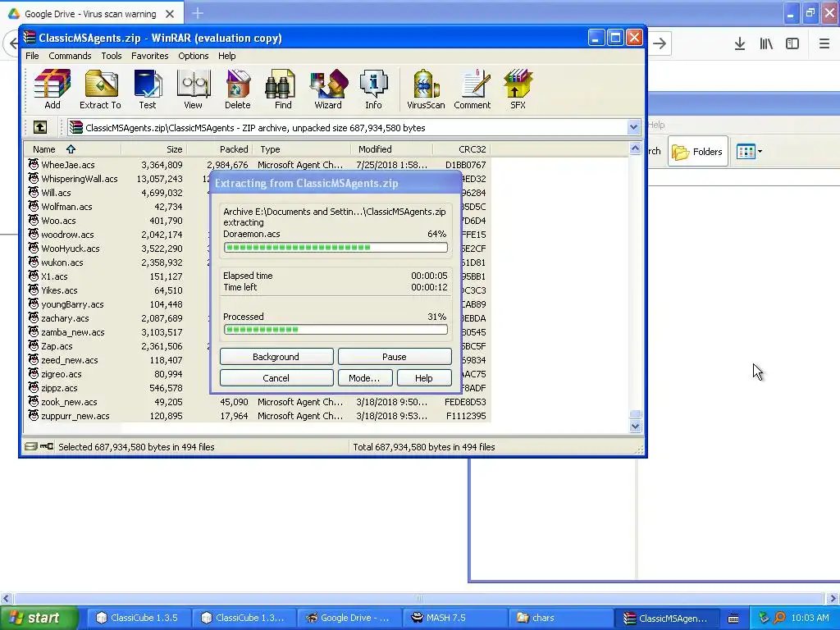840x630 pixels.
Task: Switch to ClassiCube 1.3.5 taskbar item
Action: tap(138, 619)
